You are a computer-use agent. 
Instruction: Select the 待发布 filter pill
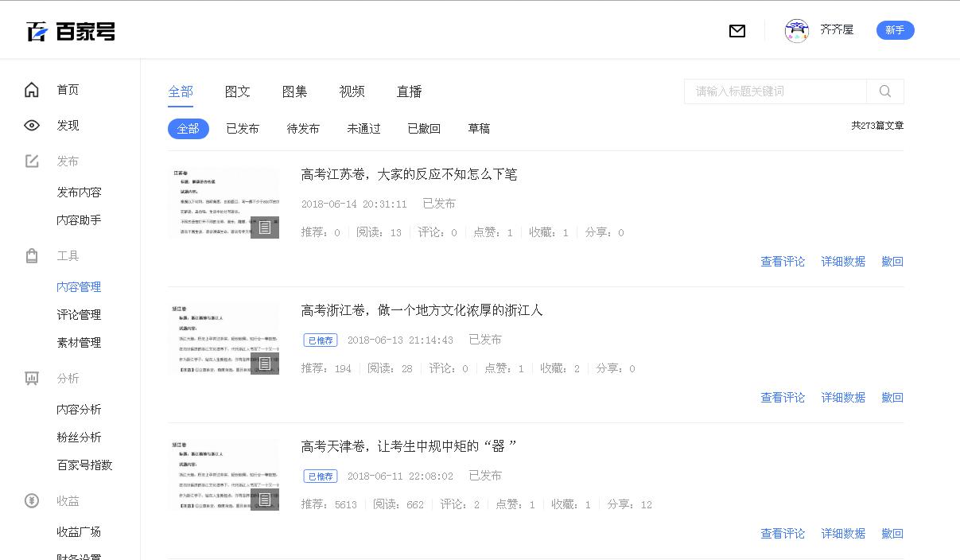pos(303,128)
